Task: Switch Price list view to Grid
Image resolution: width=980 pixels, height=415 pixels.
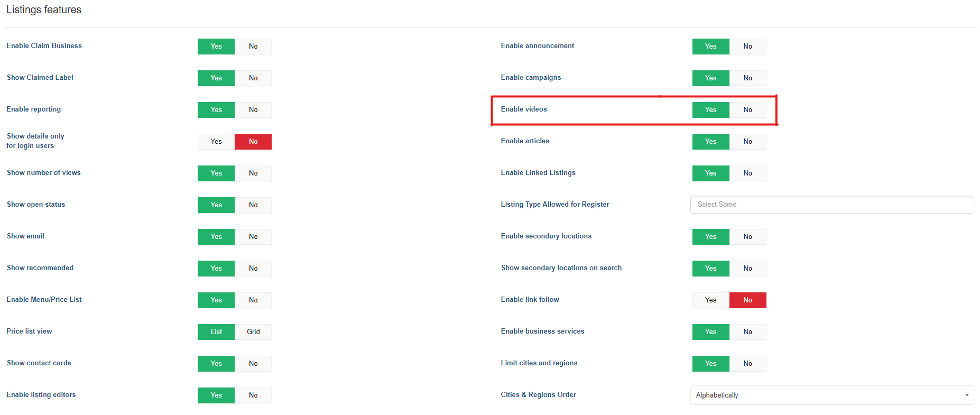Action: click(x=253, y=332)
